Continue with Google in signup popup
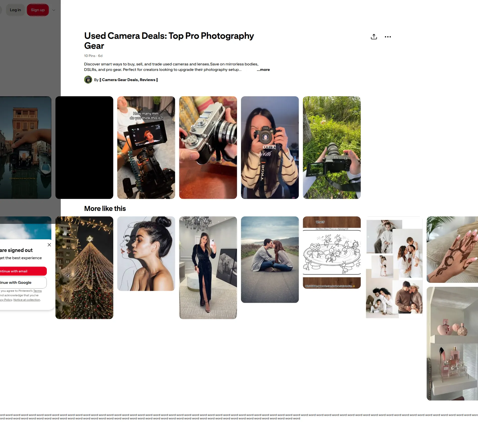Image resolution: width=478 pixels, height=448 pixels. click(23, 283)
